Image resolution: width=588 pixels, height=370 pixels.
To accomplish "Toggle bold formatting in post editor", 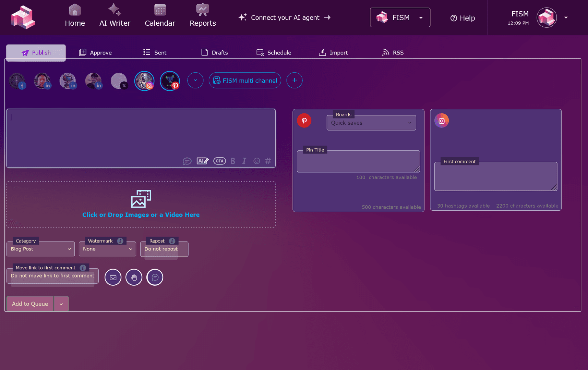I will pyautogui.click(x=233, y=161).
